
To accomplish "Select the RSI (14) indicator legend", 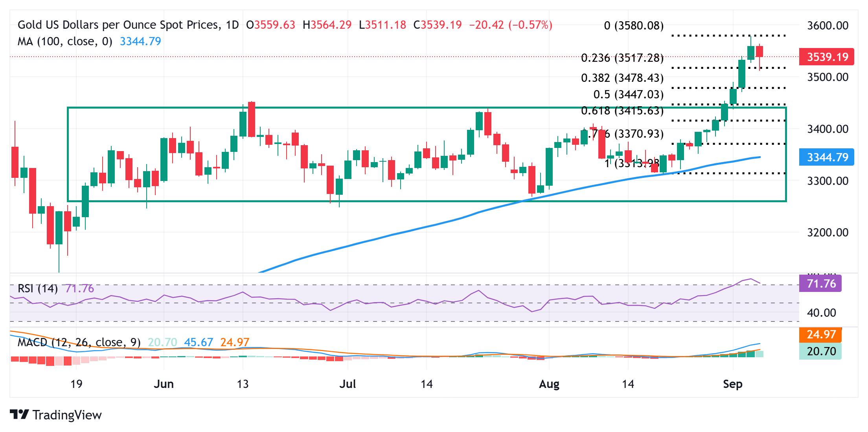I will click(x=37, y=289).
